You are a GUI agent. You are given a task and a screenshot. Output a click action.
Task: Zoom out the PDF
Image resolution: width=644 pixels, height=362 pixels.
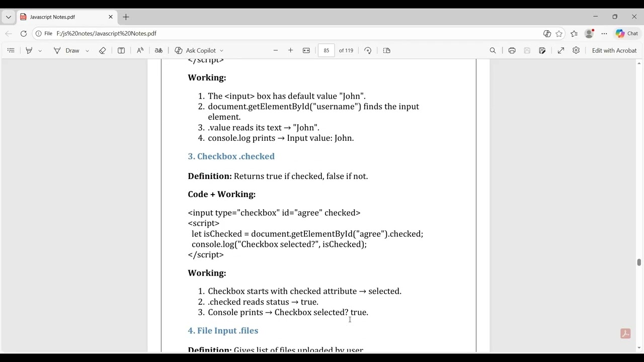(x=276, y=50)
